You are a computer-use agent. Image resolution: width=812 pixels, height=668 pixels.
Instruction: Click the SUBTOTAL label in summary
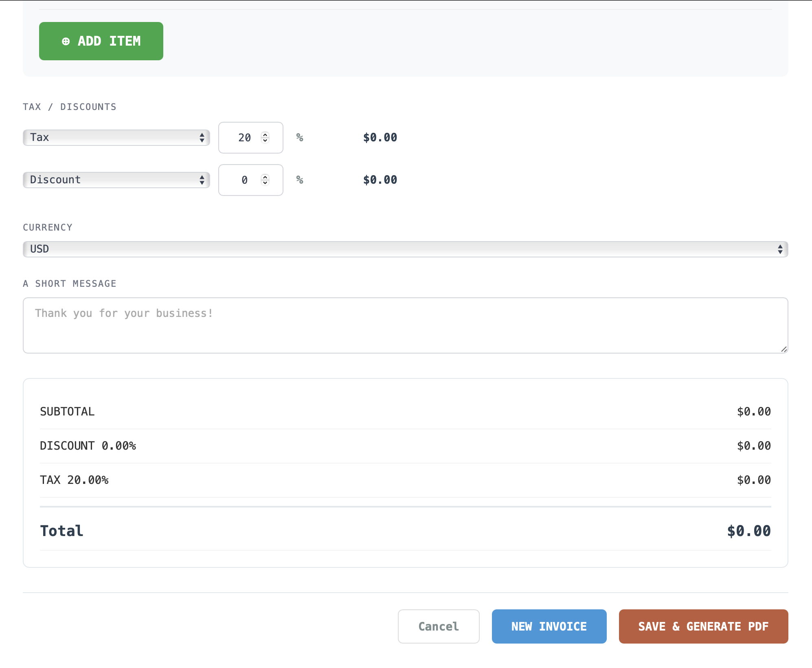point(67,412)
